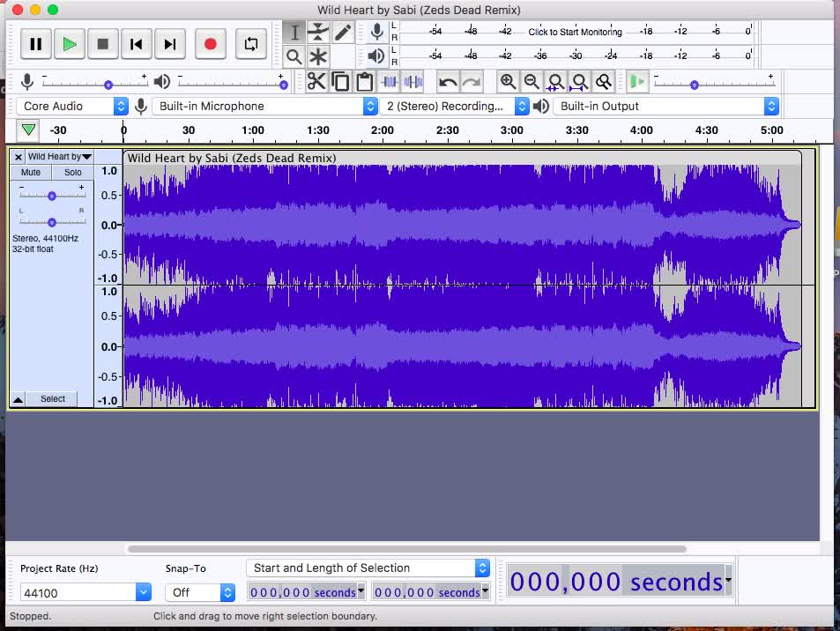
Task: Skip to Start of the track
Action: [136, 44]
